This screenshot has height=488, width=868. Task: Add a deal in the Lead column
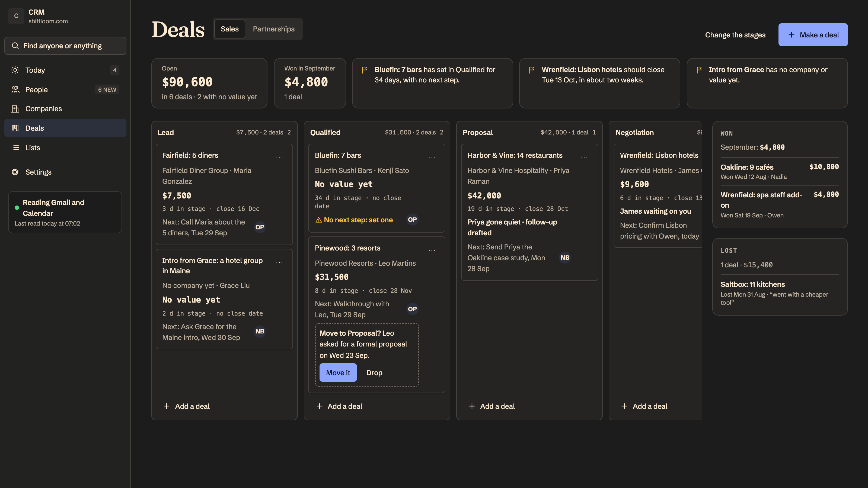click(186, 406)
